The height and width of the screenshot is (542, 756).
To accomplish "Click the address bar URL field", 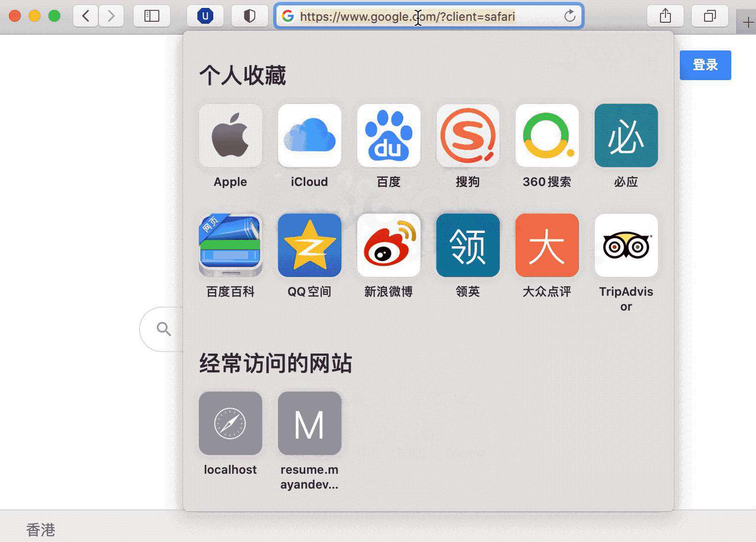I will 429,16.
